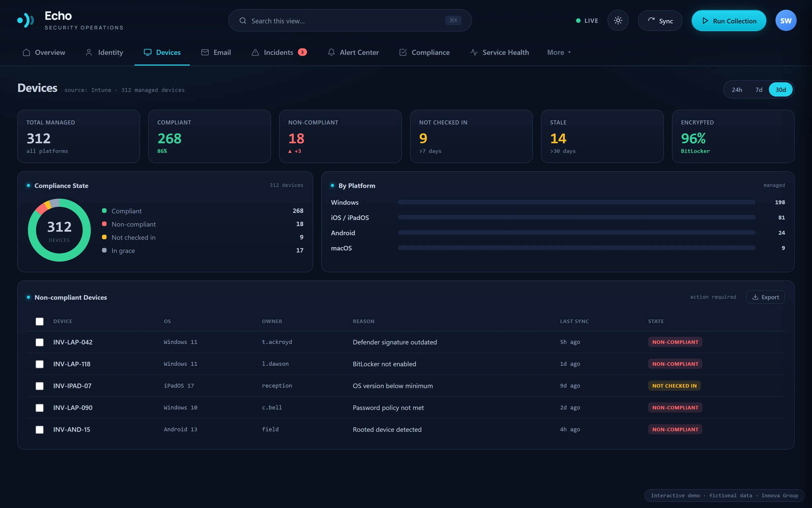
Task: Sort by the DEVICE column header
Action: pyautogui.click(x=62, y=321)
